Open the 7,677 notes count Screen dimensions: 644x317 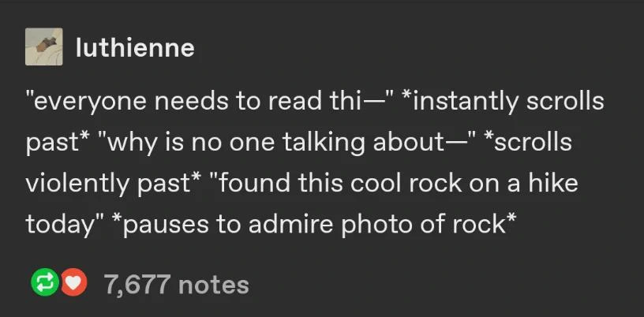point(177,284)
